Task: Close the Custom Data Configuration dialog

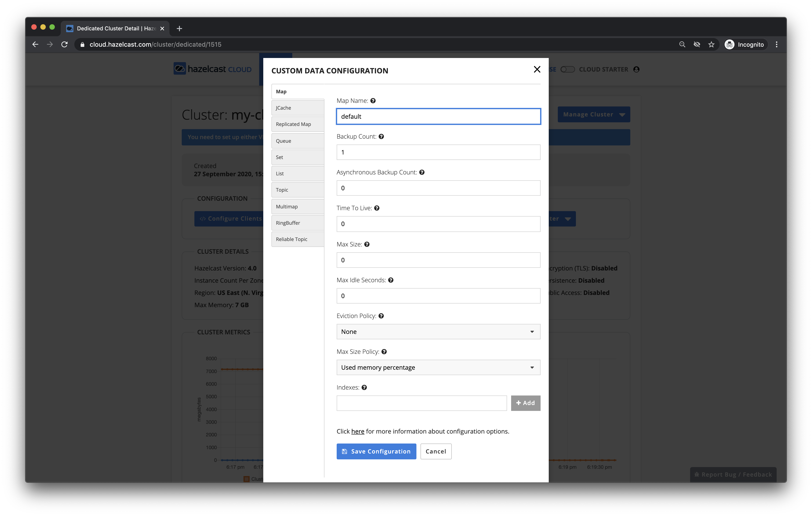Action: click(x=537, y=69)
